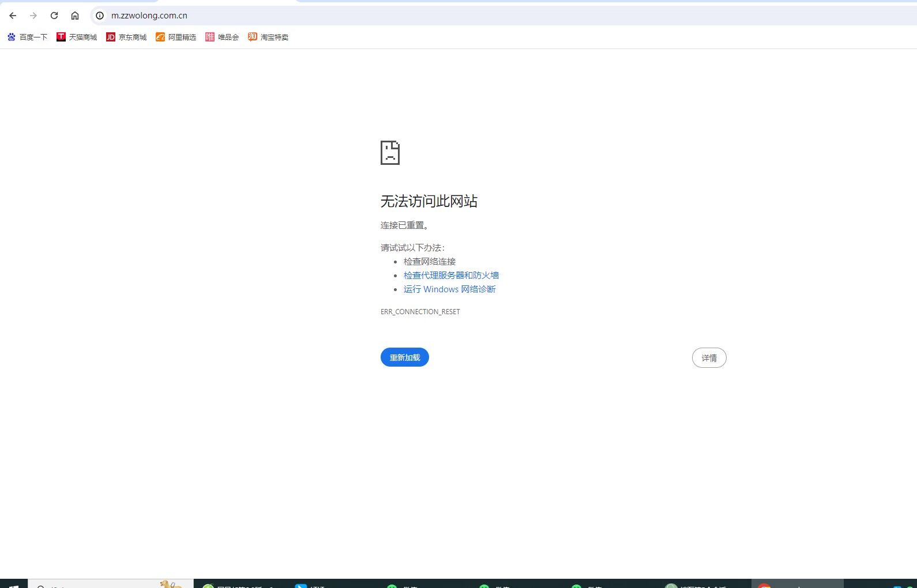The image size is (917, 588).
Task: Open the 天猫商城 bookmark
Action: tap(77, 37)
